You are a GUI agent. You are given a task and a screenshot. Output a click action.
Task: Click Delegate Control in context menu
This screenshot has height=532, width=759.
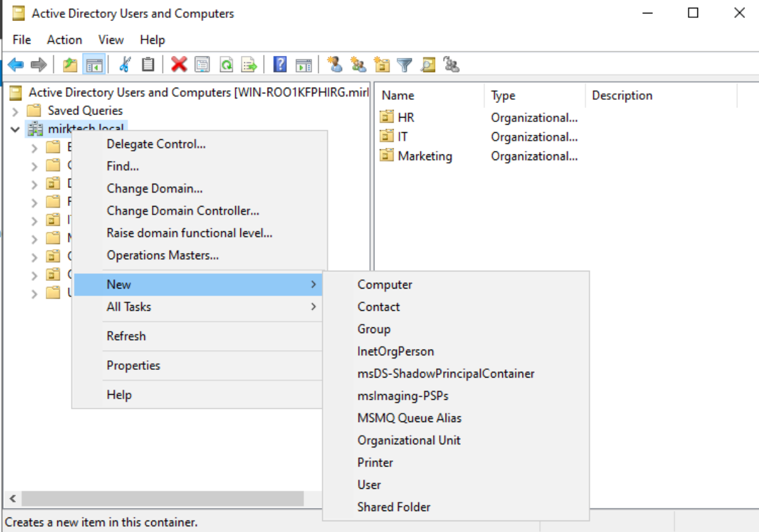156,144
